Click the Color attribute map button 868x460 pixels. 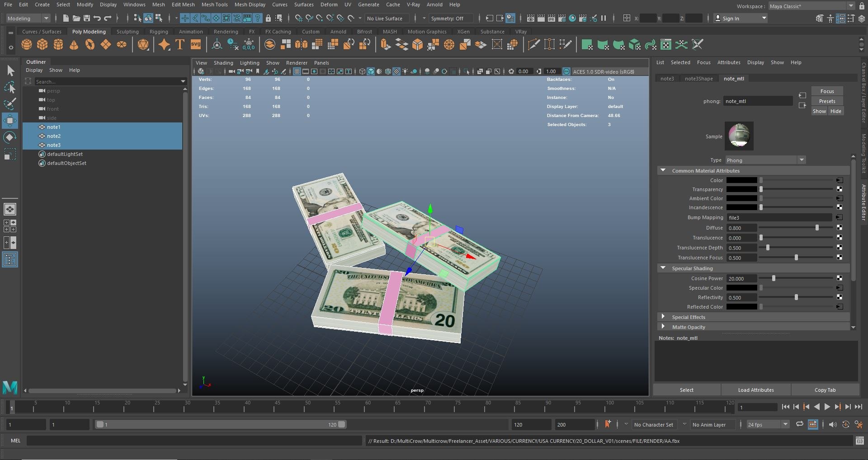point(840,180)
